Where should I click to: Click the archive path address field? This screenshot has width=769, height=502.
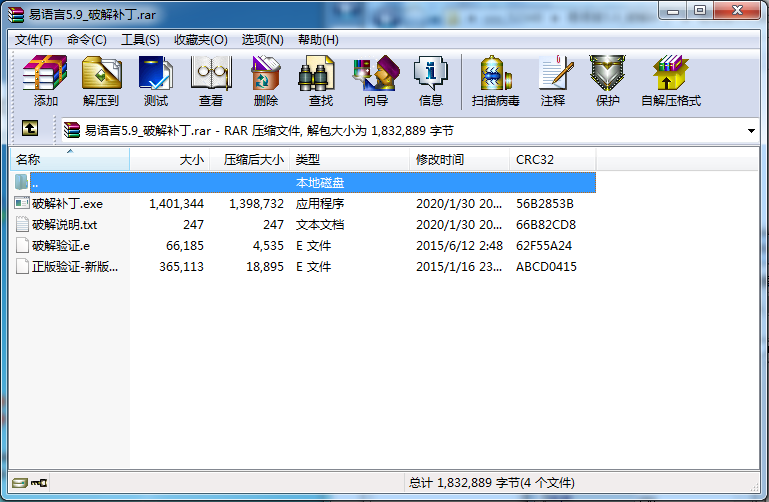click(410, 130)
